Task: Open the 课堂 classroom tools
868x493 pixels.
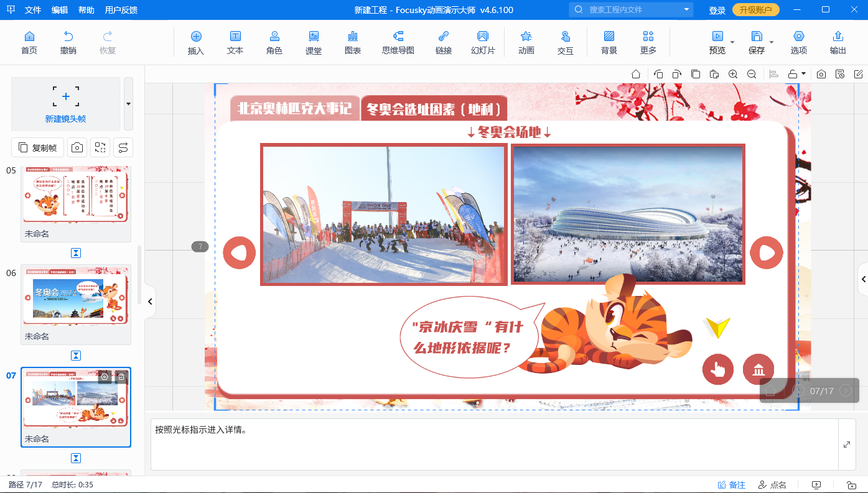Action: [x=314, y=43]
